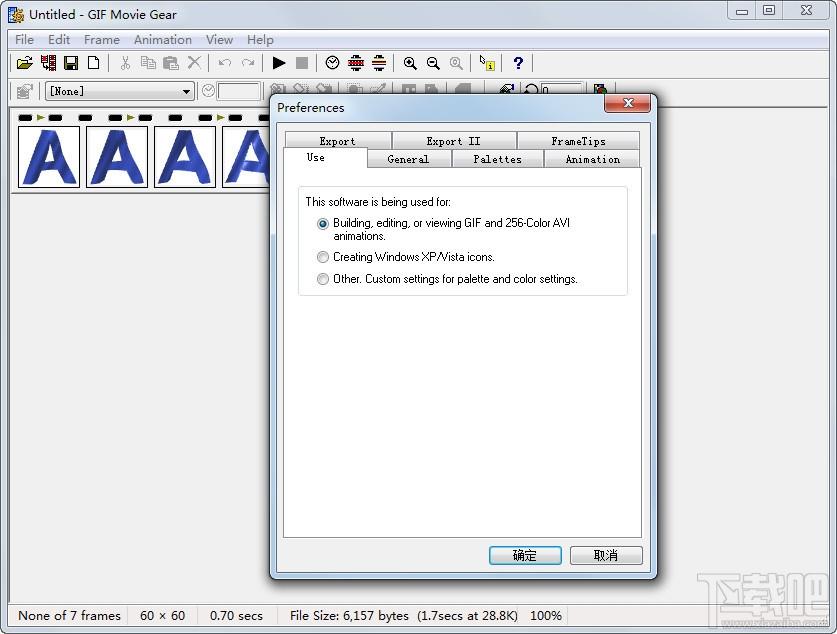Screen dimensions: 837x634
Task: Stop the animation playback
Action: [302, 63]
